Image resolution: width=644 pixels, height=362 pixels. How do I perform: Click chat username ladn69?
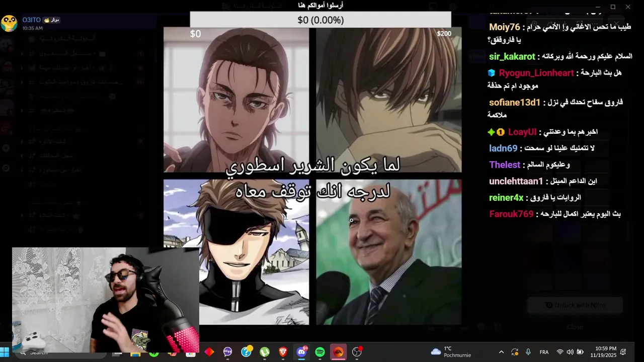click(x=503, y=148)
